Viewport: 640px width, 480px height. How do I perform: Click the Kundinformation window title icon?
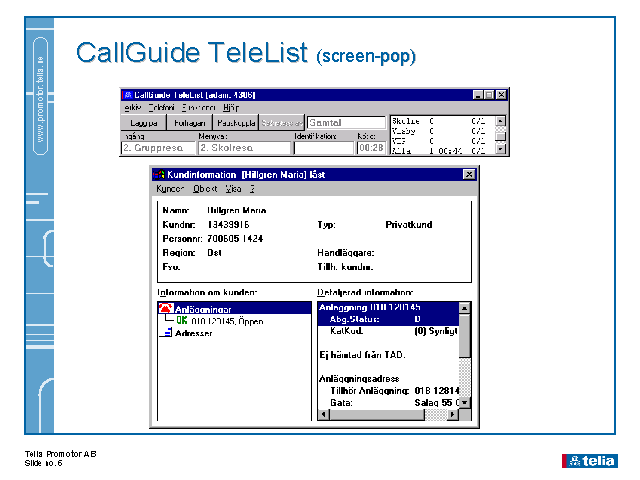[x=159, y=175]
